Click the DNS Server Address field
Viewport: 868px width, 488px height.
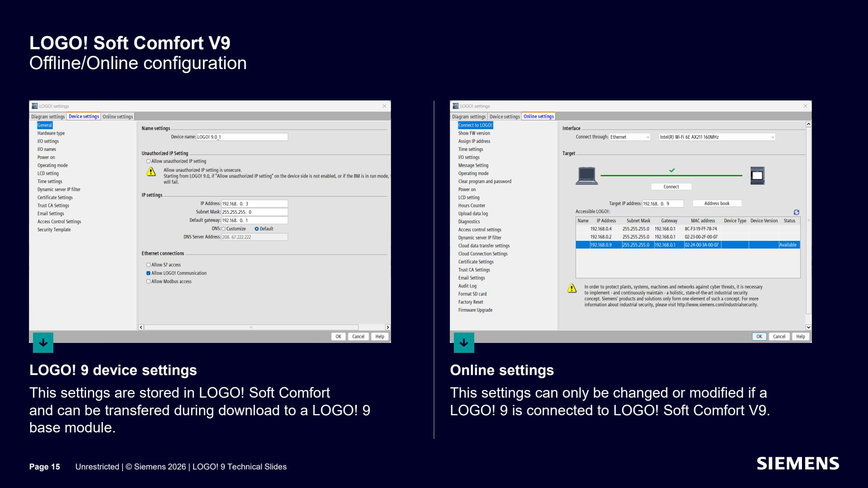point(255,237)
